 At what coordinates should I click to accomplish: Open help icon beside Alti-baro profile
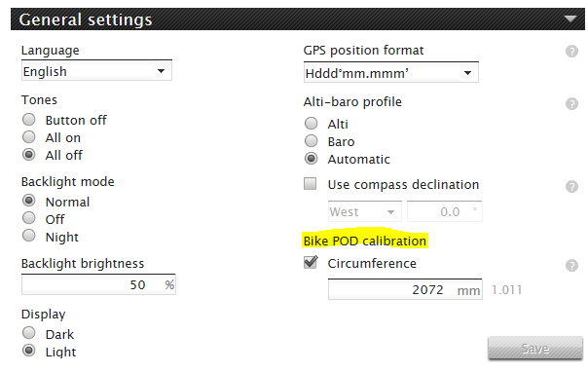pos(571,104)
